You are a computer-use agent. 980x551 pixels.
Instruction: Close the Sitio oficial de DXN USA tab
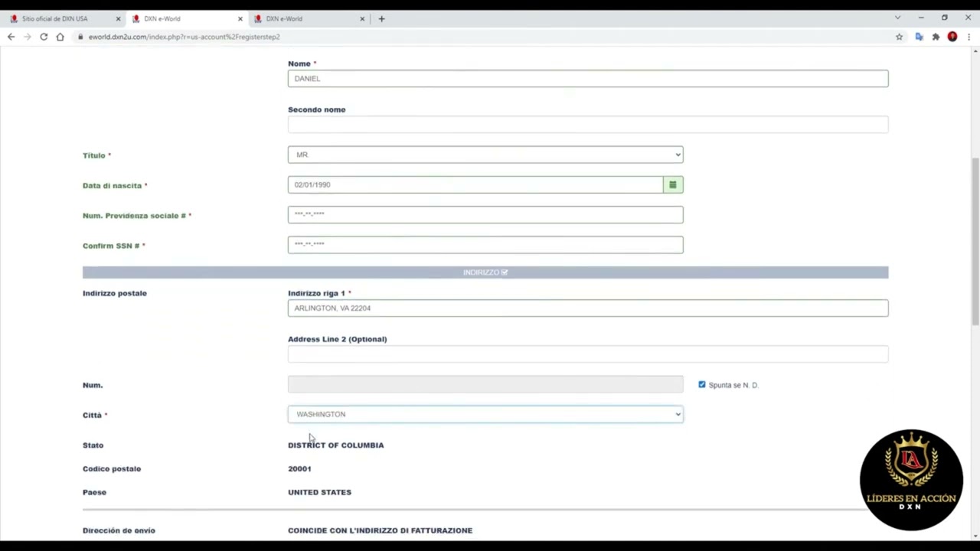pyautogui.click(x=118, y=18)
